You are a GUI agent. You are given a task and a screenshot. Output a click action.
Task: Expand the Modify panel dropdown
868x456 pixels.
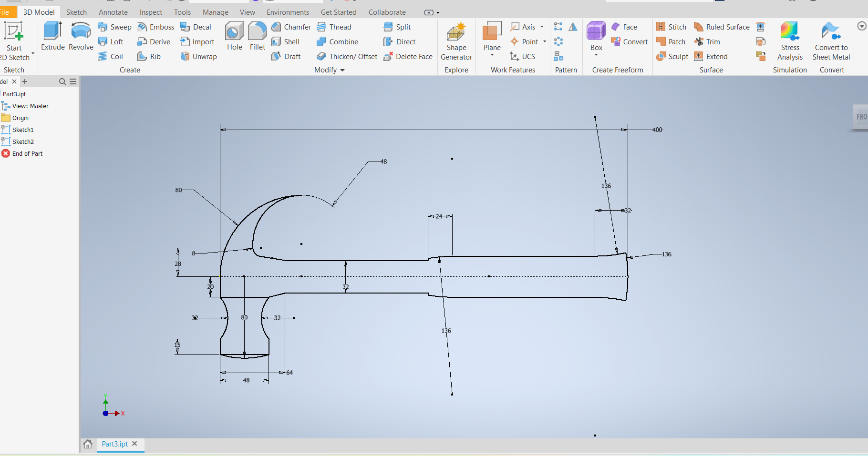coord(342,70)
